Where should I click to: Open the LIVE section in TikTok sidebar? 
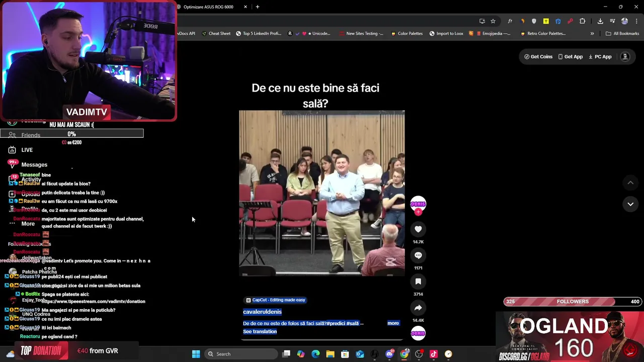21,150
